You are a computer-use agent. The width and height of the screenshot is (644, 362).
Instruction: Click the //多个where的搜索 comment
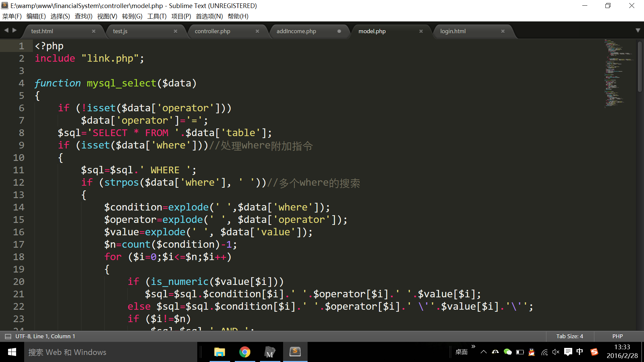[x=314, y=183]
